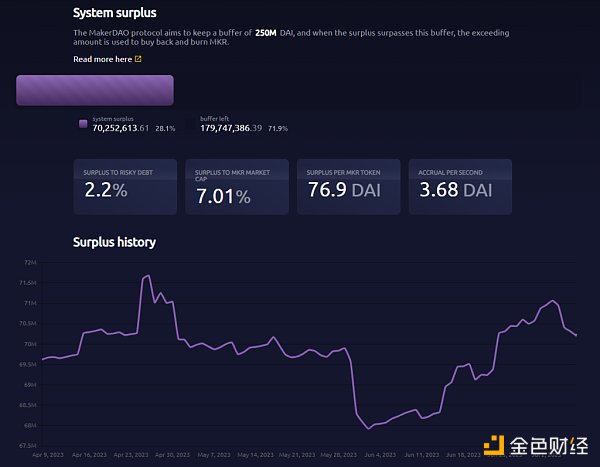Click the late-April peak on the surplus line
The width and height of the screenshot is (600, 467).
point(148,275)
